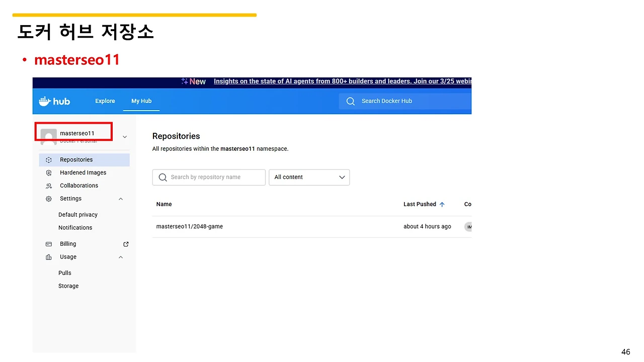The height and width of the screenshot is (362, 644).
Task: Sort by the Name column header
Action: pyautogui.click(x=164, y=205)
